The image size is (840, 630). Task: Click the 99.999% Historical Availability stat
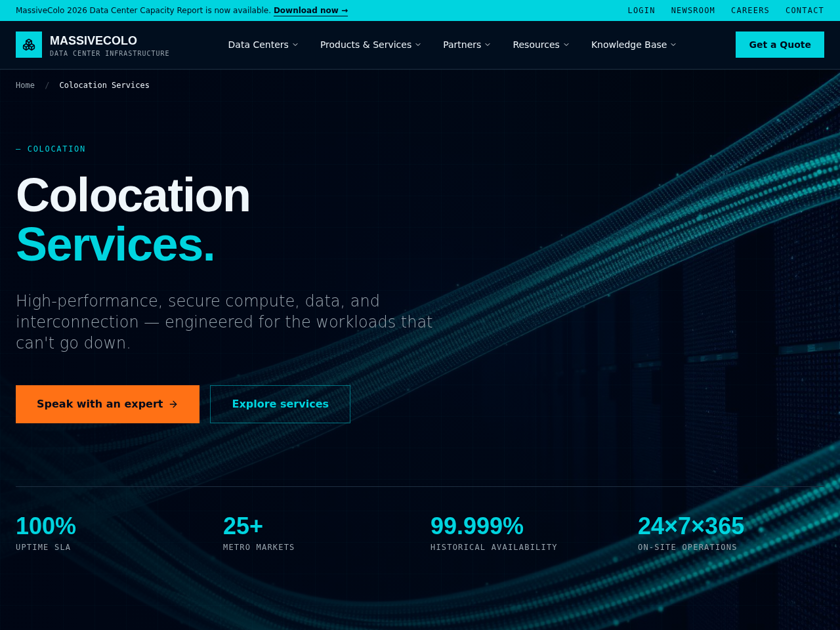click(493, 533)
